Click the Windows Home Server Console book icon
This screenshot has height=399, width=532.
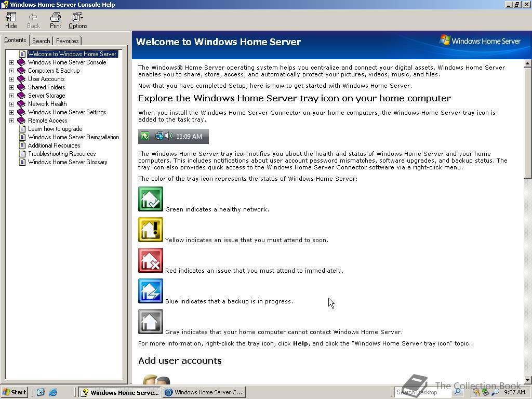[21, 62]
